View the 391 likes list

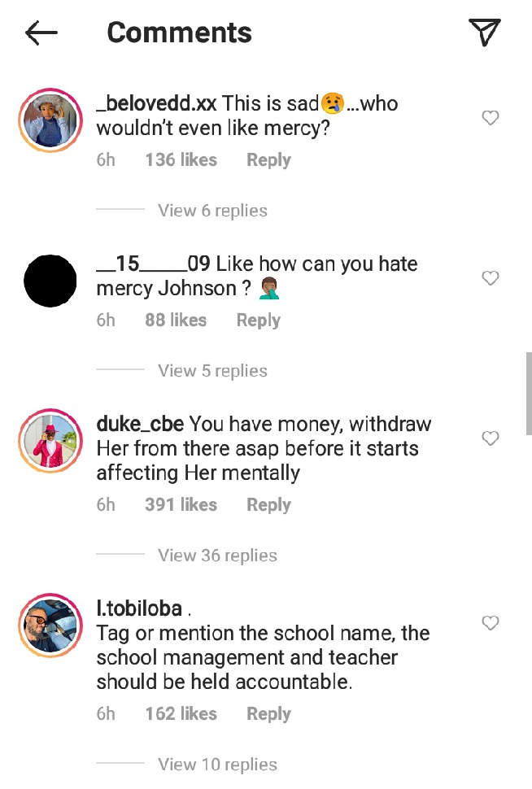181,504
